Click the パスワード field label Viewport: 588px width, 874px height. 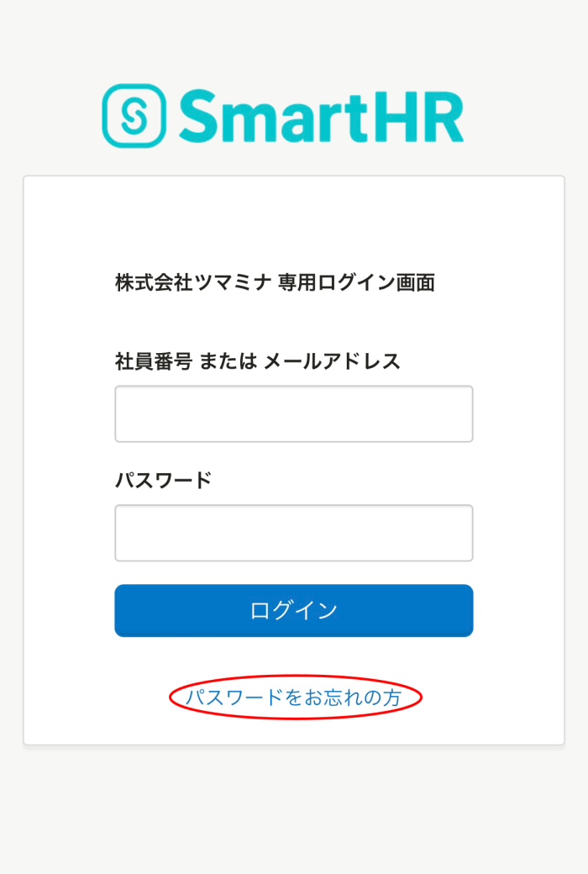point(163,481)
